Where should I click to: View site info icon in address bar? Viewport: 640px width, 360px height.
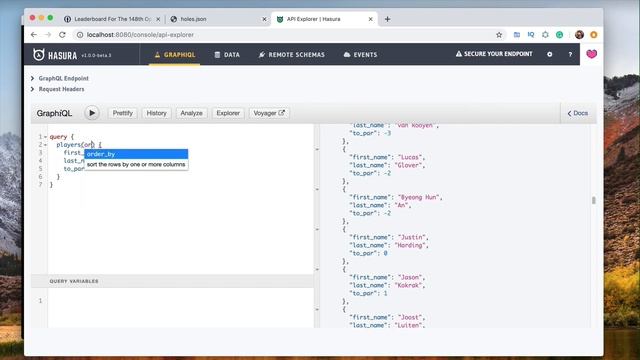coord(80,35)
